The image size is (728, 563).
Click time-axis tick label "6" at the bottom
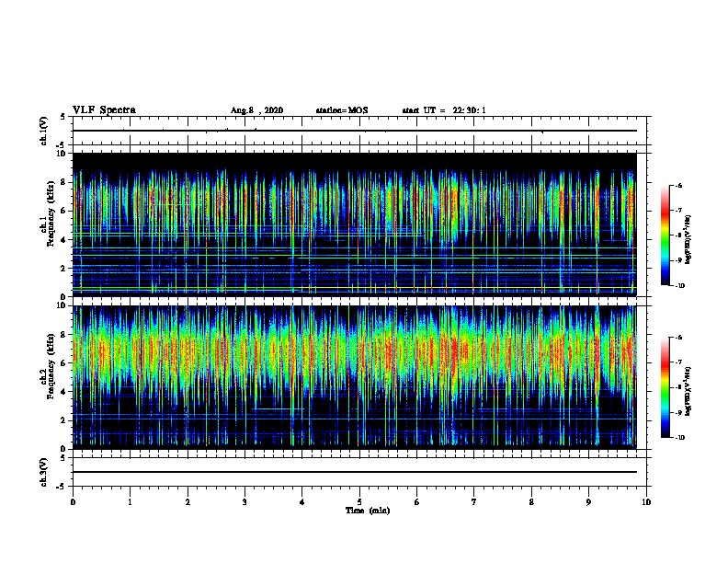click(416, 501)
